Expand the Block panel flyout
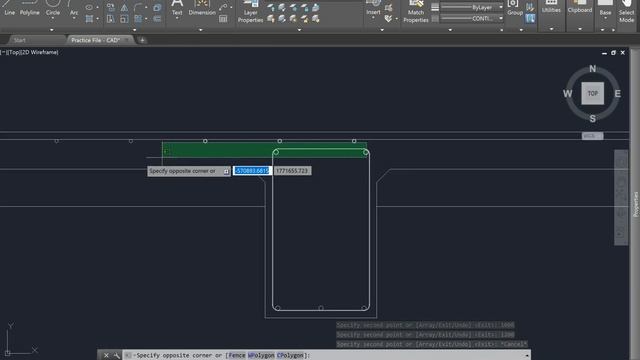Screen dimensions: 640x360 pyautogui.click(x=382, y=30)
